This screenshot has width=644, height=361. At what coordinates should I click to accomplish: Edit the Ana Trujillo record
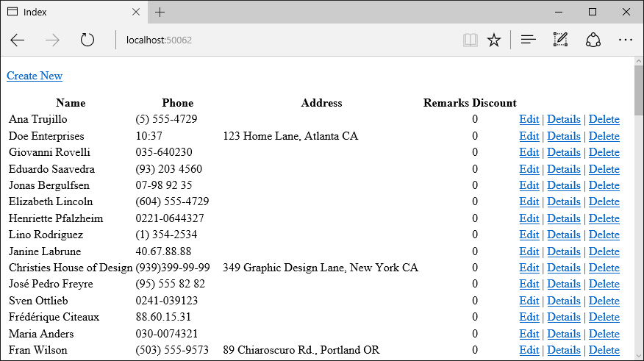(x=529, y=119)
